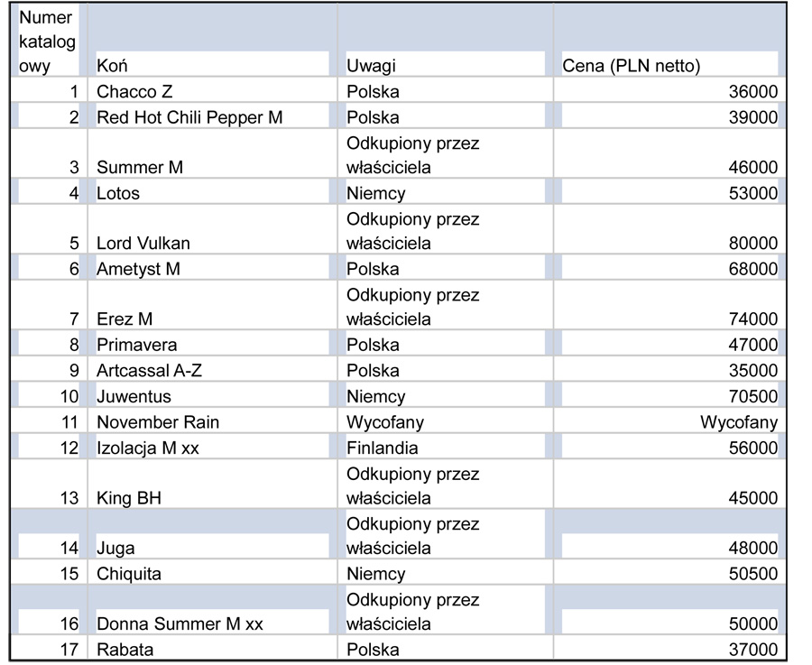Click the 'Primavera' horse cell
Image resolution: width=812 pixels, height=665 pixels.
coord(137,345)
